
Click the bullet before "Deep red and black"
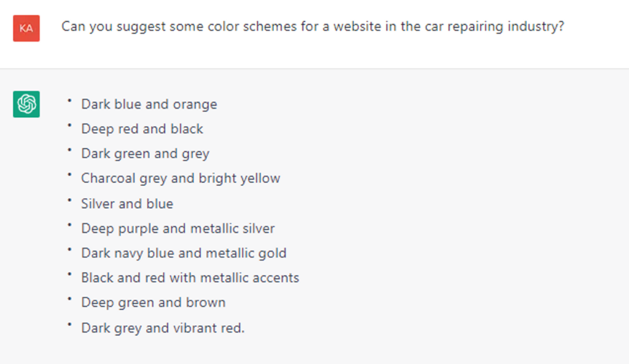click(x=70, y=125)
